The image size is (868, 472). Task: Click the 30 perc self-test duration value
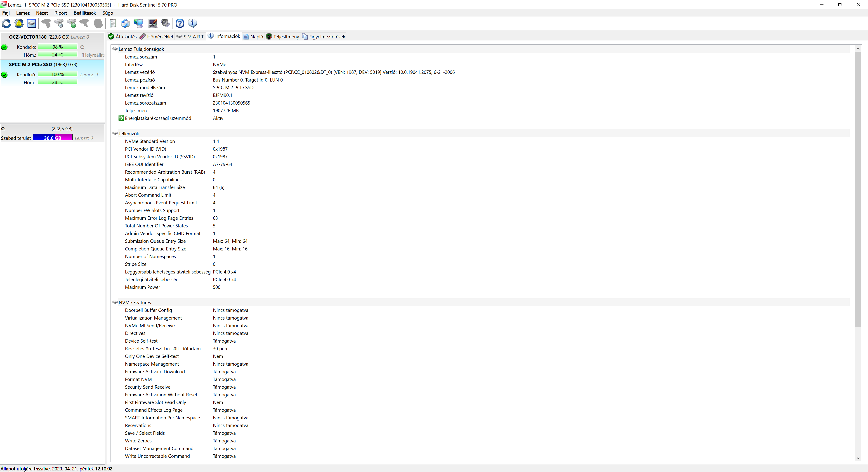(x=220, y=349)
